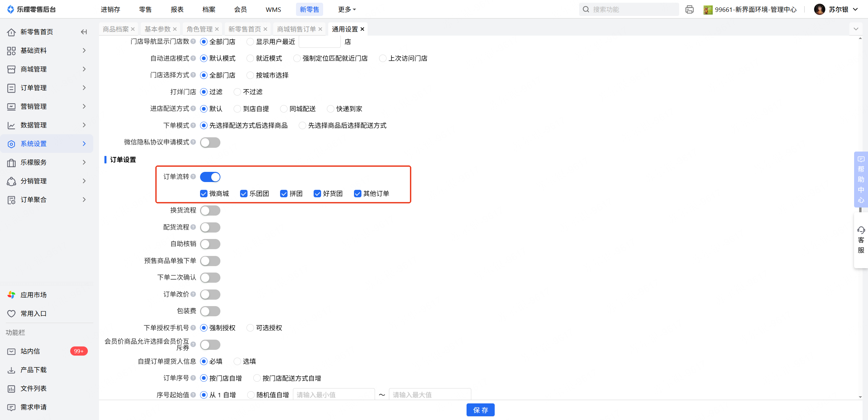Screen dimensions: 868x420
Task: Open 帮助中心 side panel
Action: [x=861, y=179]
